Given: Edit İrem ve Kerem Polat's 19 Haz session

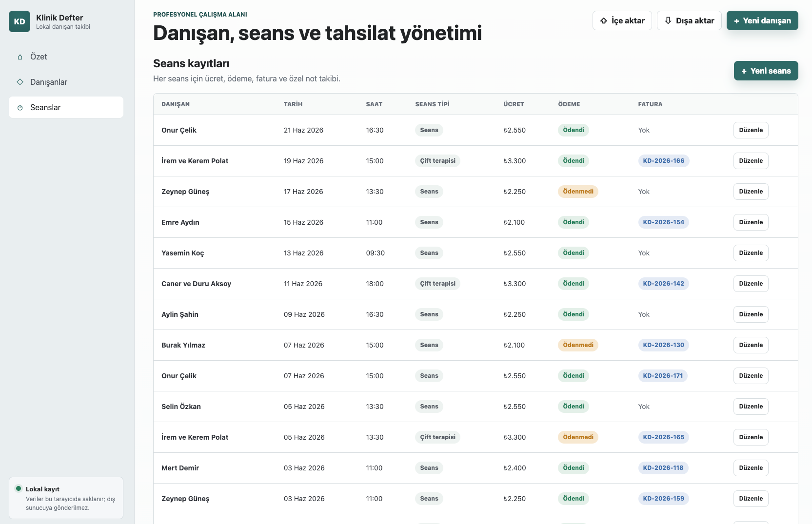Looking at the screenshot, I should click(751, 161).
